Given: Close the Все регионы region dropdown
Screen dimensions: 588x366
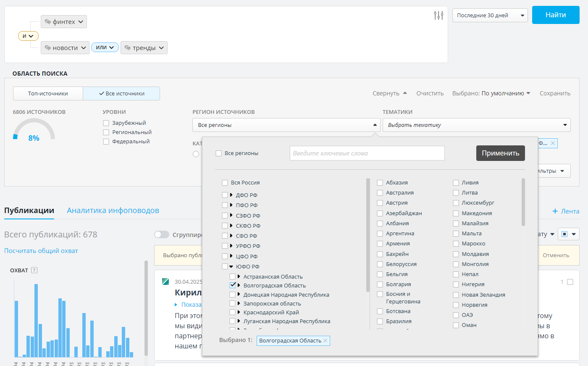Looking at the screenshot, I should point(286,125).
